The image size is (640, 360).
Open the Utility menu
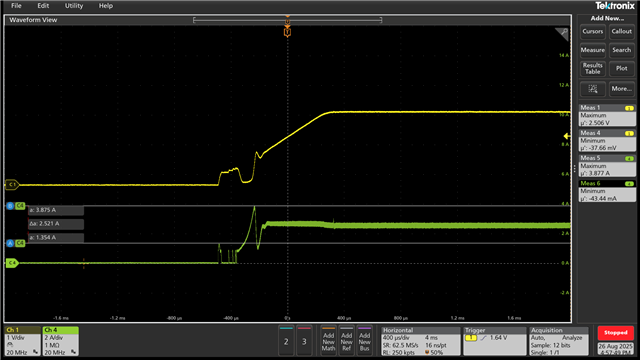(74, 6)
